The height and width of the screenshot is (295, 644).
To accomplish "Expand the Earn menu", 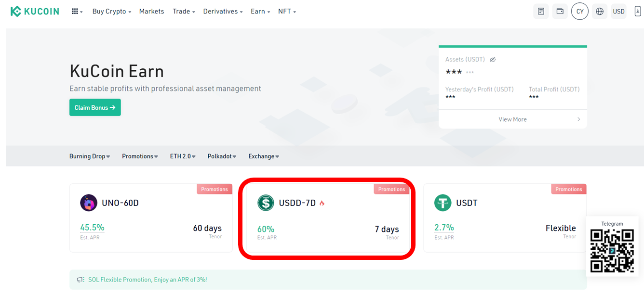I will click(260, 11).
